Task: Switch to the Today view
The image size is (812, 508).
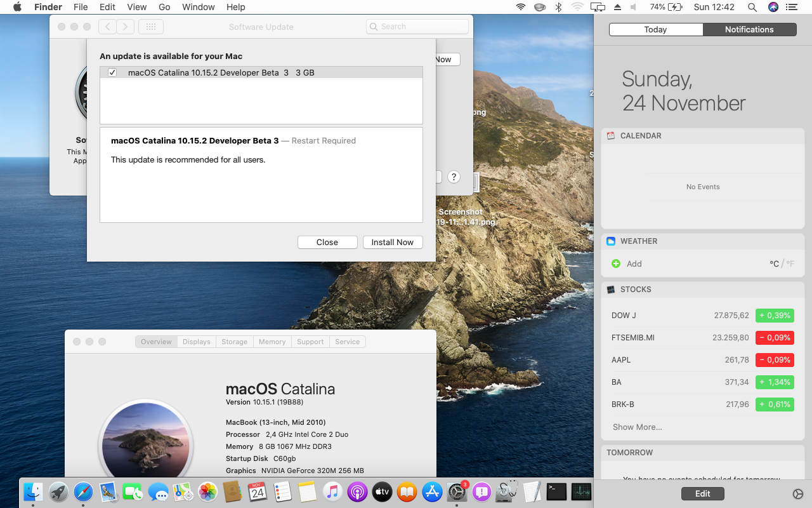Action: [655, 29]
